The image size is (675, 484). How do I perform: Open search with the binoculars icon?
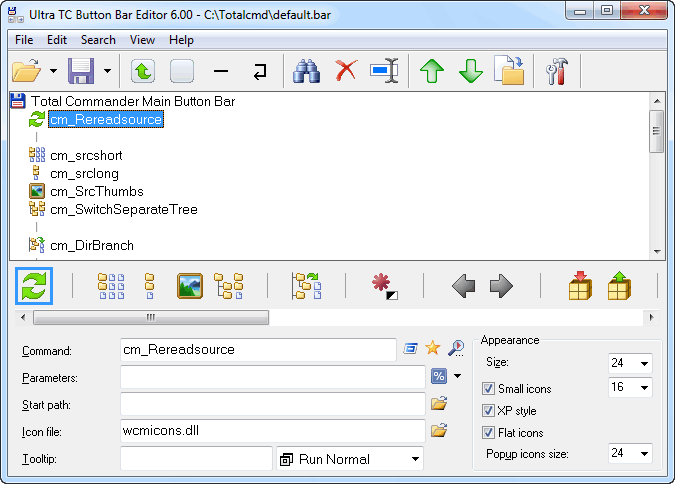click(307, 71)
